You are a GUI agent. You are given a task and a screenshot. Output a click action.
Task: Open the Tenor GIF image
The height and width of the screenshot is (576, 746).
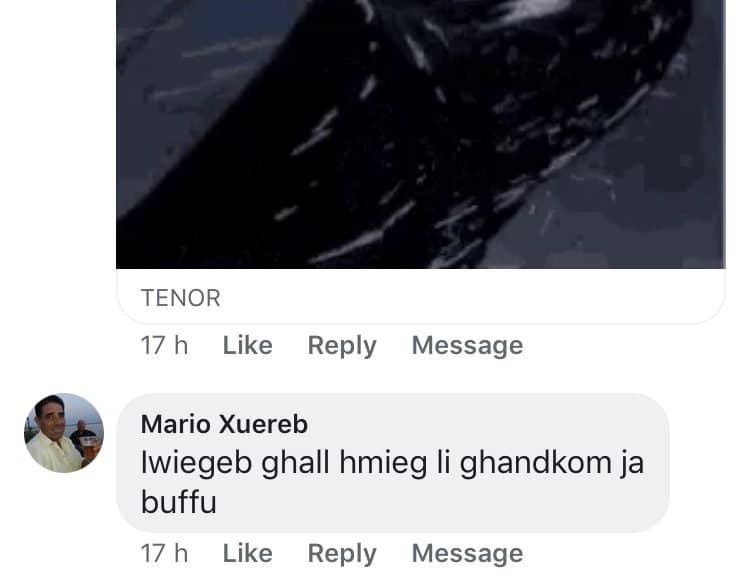tap(421, 134)
